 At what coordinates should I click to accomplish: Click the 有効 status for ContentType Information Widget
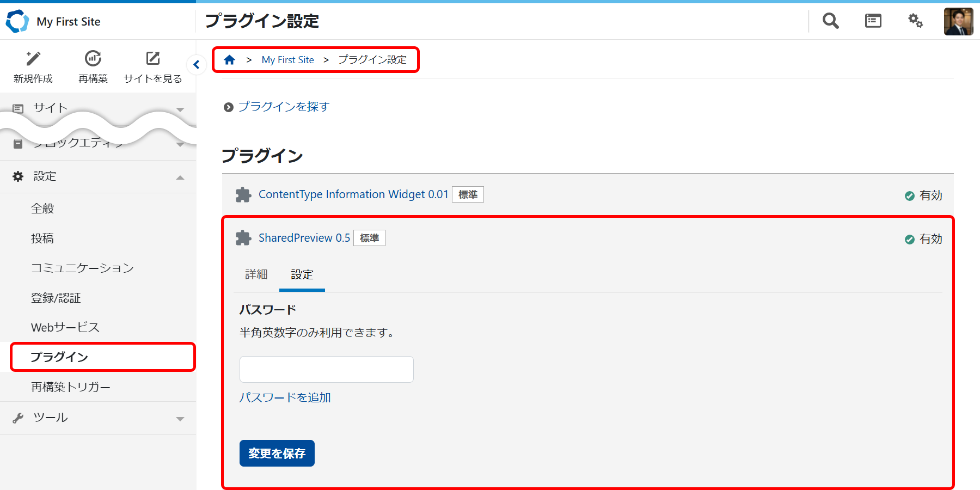(923, 196)
